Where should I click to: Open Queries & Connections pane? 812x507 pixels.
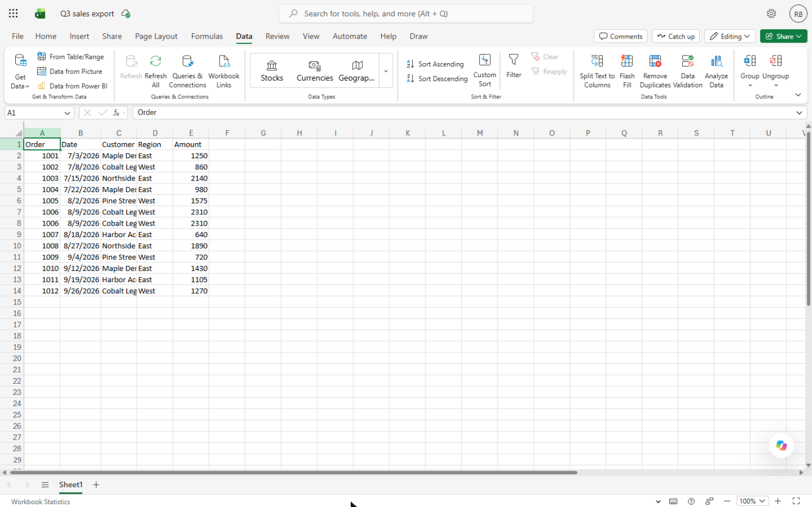[188, 71]
